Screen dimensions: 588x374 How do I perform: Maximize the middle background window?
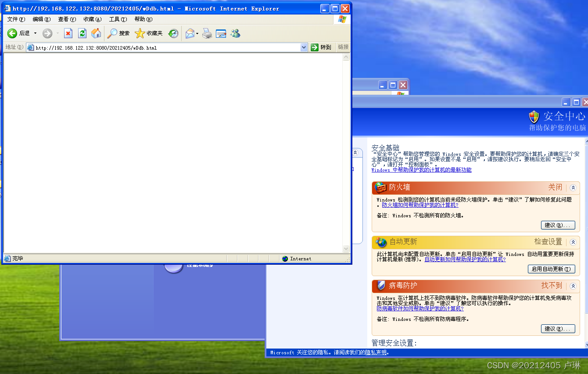point(393,85)
